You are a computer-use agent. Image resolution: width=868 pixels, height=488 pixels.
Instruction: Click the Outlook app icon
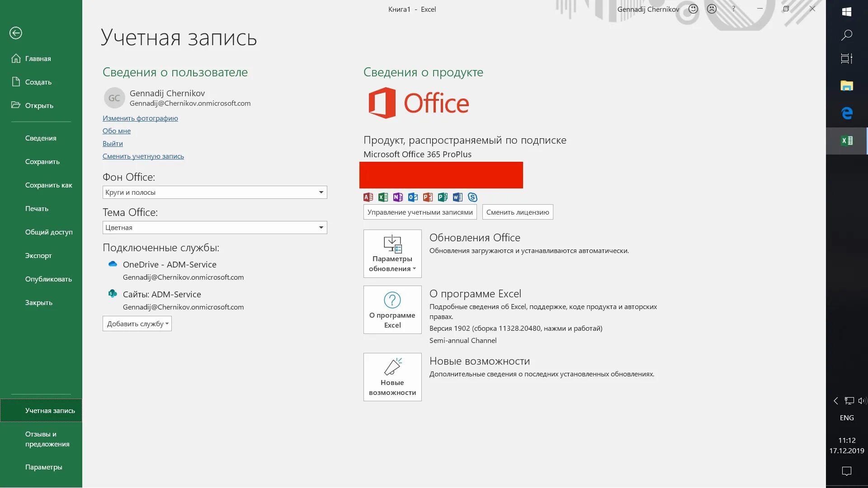[x=413, y=197]
